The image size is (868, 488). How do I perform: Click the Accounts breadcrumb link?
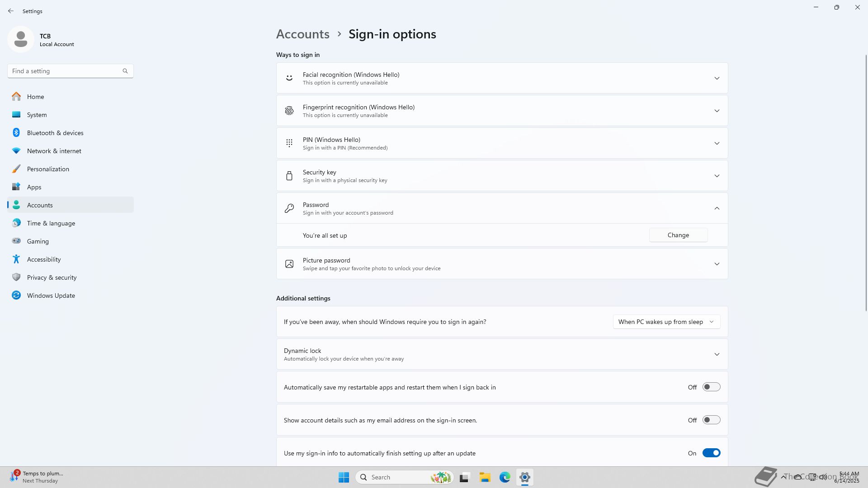coord(302,34)
